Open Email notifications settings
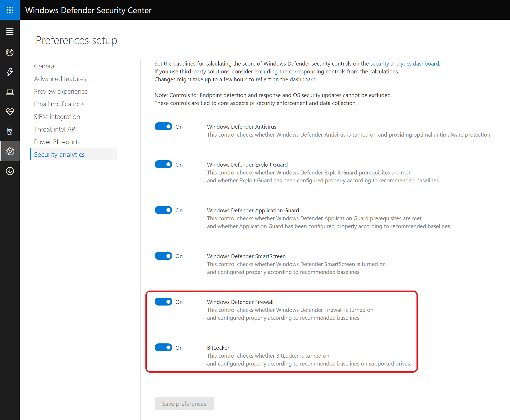 (59, 104)
